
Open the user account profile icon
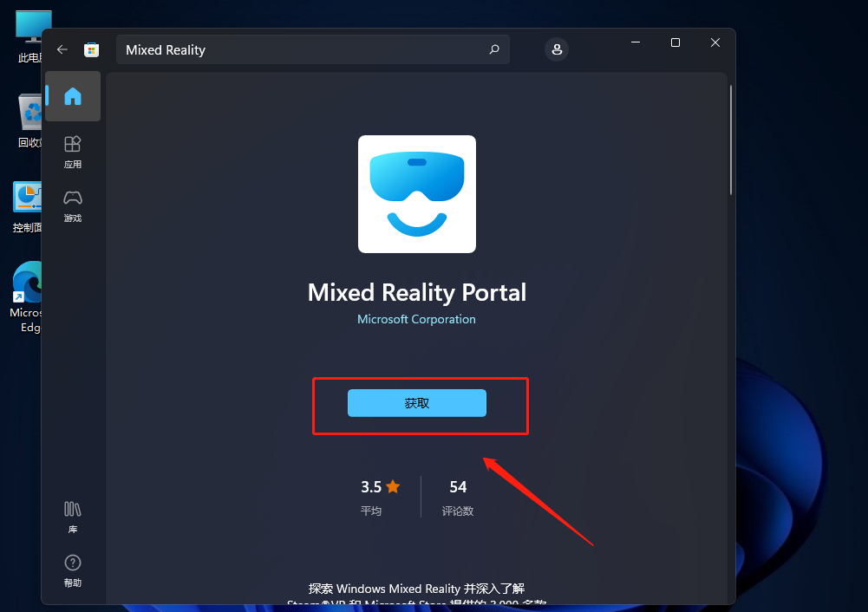(x=557, y=49)
